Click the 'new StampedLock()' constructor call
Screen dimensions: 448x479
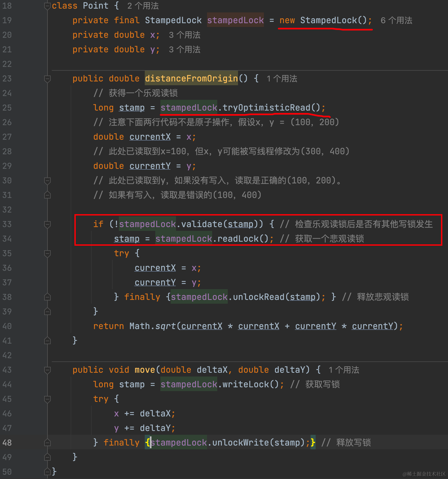pyautogui.click(x=323, y=20)
